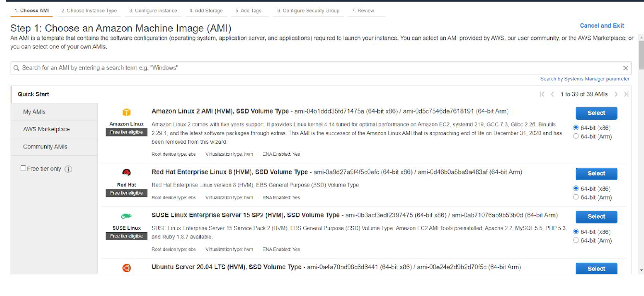Open step 3 Configure Instance tab

pos(153,11)
